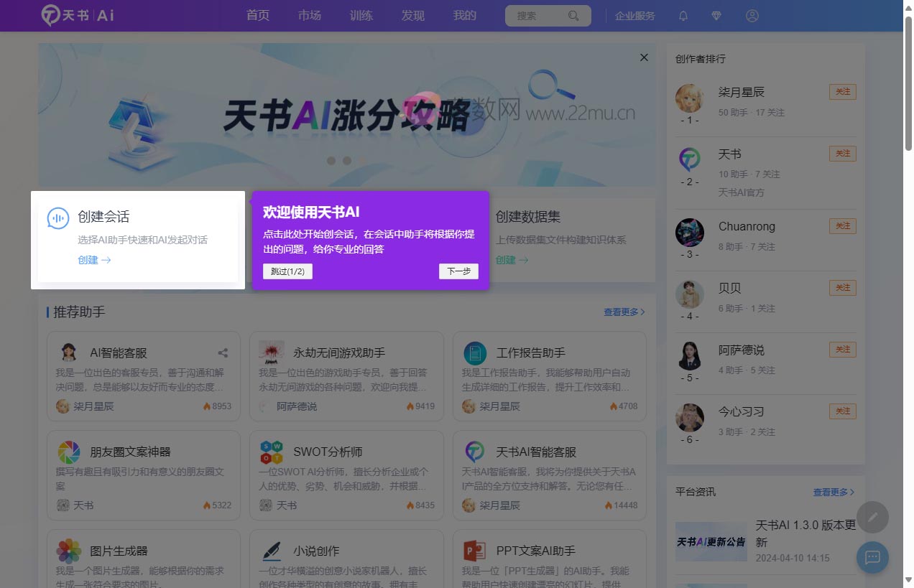Viewport: 914px width, 588px height.
Task: Open 查看更多 next to 推荐助手
Action: pyautogui.click(x=622, y=312)
